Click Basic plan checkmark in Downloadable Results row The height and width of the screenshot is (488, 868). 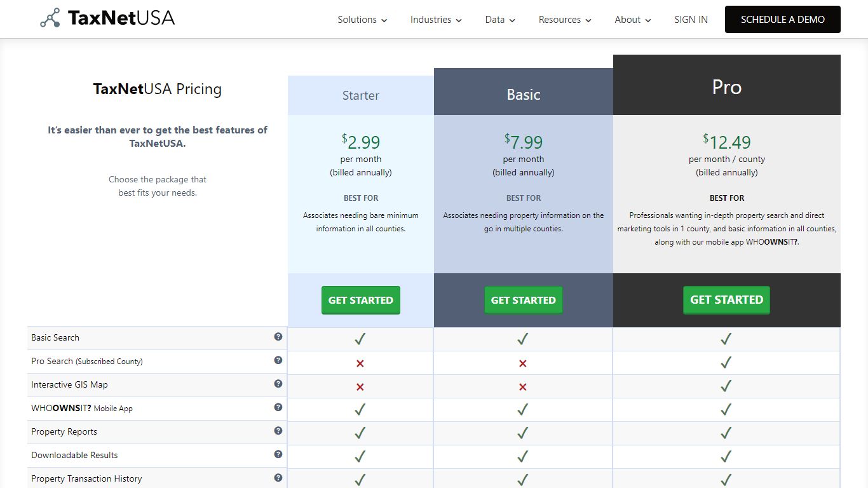pos(523,457)
